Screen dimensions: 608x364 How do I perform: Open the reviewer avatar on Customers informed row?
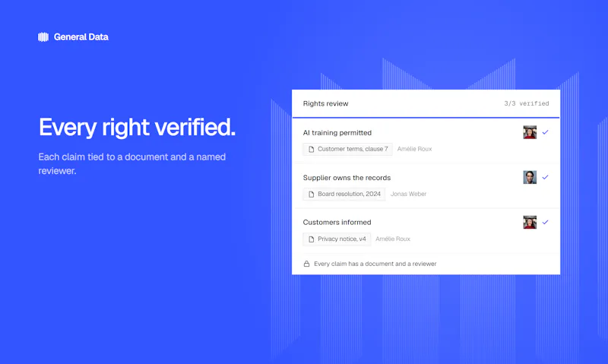point(530,222)
